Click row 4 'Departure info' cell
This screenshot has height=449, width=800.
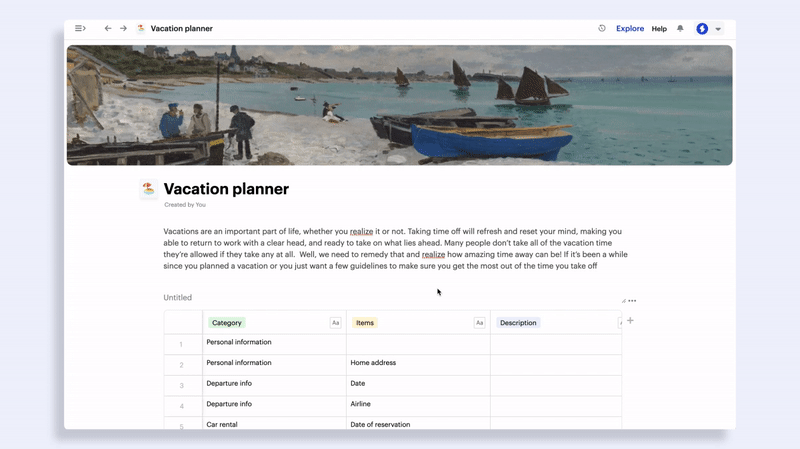click(274, 406)
